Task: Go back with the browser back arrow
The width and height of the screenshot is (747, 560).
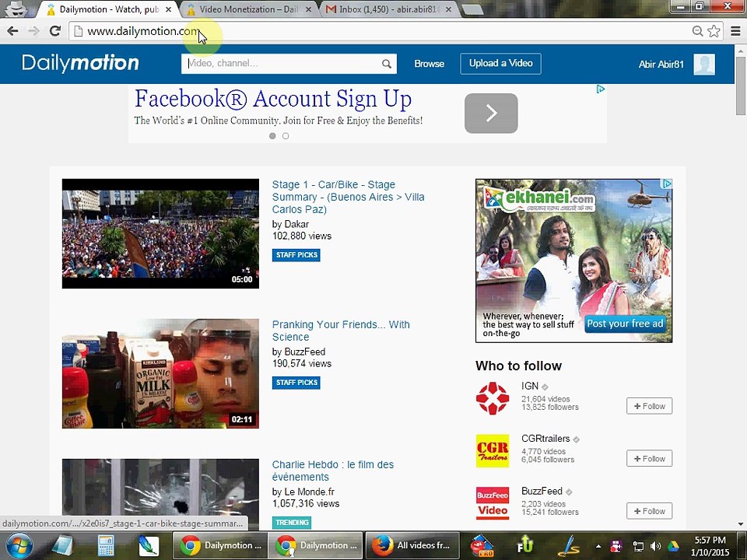Action: click(x=13, y=31)
